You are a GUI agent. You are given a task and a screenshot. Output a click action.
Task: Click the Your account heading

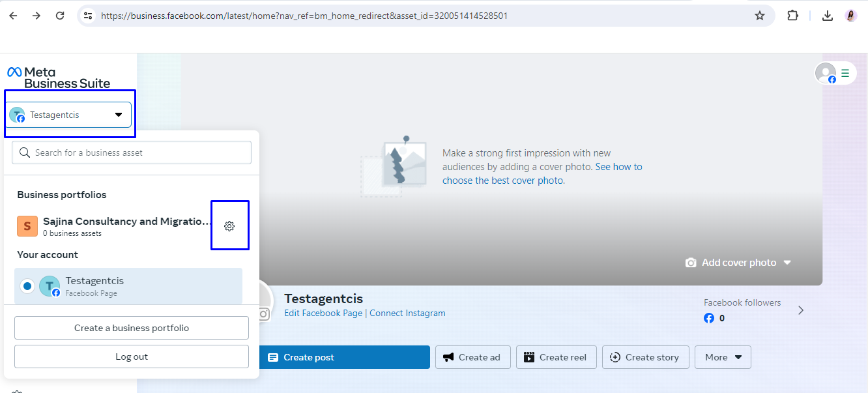48,255
